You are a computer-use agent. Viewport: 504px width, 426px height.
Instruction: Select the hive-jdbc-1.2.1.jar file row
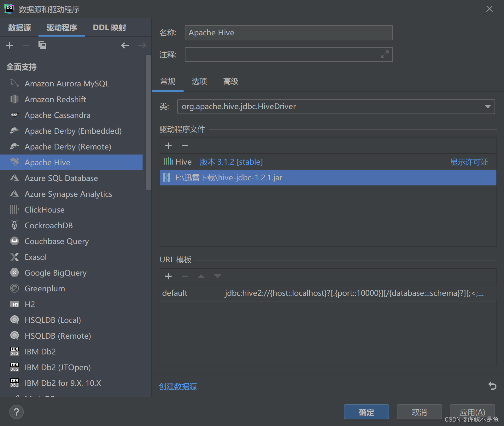point(328,178)
